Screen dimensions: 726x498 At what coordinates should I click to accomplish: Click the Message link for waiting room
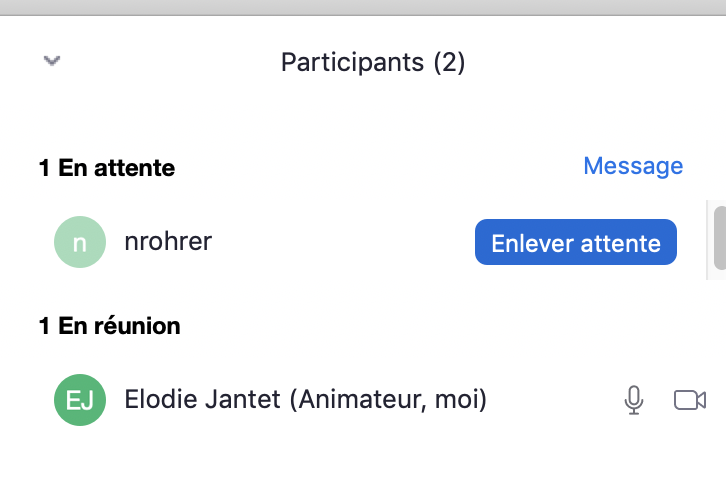(x=633, y=166)
